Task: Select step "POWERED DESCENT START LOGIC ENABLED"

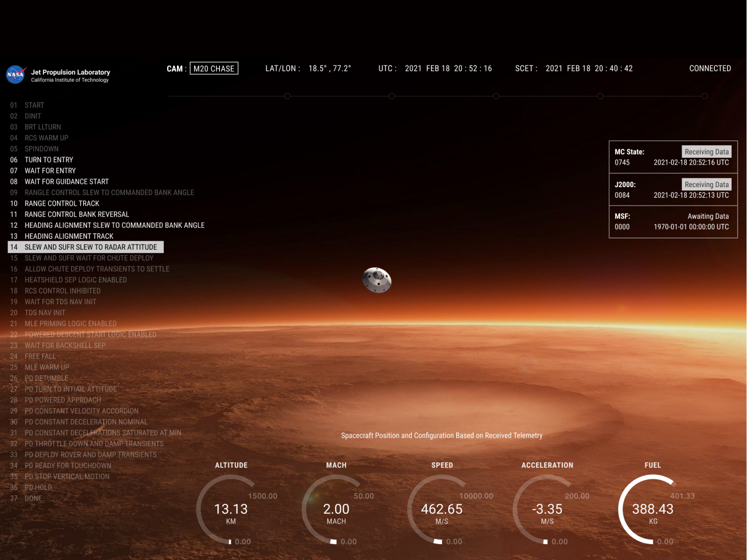Action: point(83,335)
